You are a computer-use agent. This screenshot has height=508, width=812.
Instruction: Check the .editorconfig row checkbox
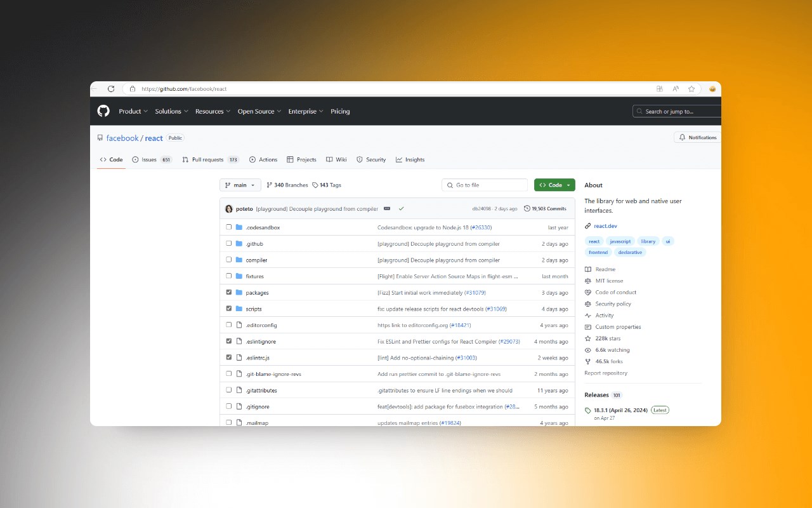(229, 325)
